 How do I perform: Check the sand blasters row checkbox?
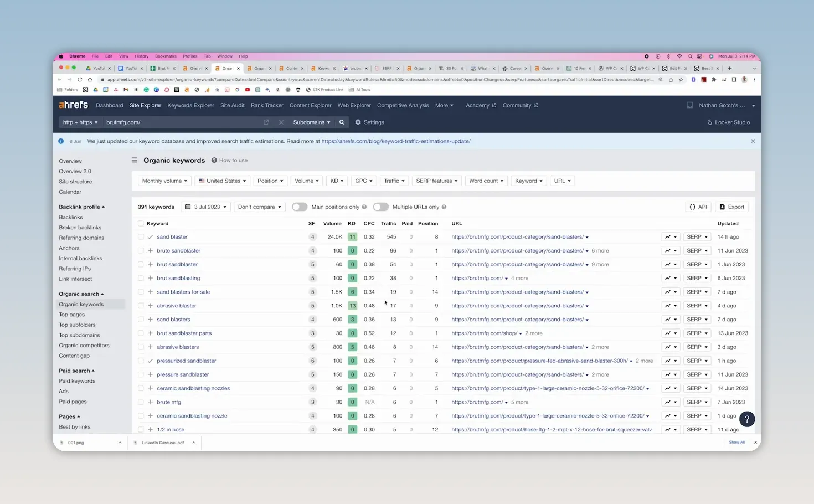(x=141, y=320)
